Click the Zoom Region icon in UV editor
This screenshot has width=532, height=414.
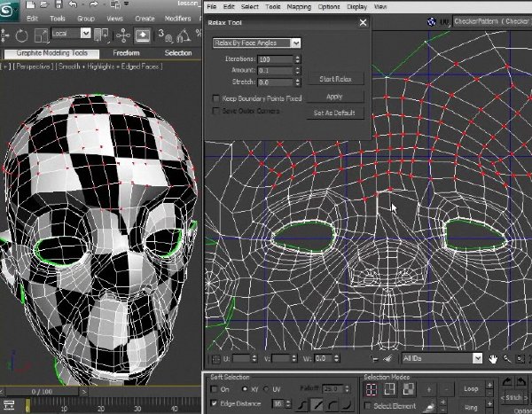520,359
